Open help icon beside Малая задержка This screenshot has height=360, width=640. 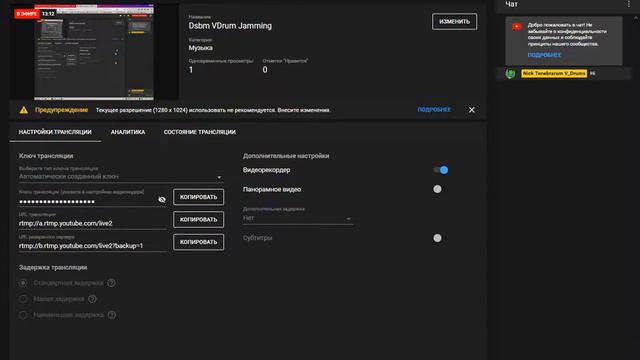point(92,299)
